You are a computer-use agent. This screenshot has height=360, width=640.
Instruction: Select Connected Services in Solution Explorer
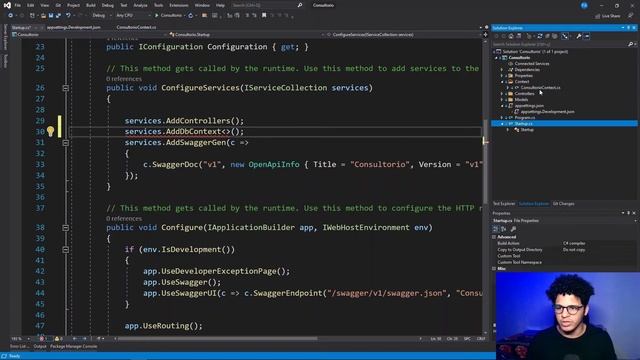(x=532, y=64)
